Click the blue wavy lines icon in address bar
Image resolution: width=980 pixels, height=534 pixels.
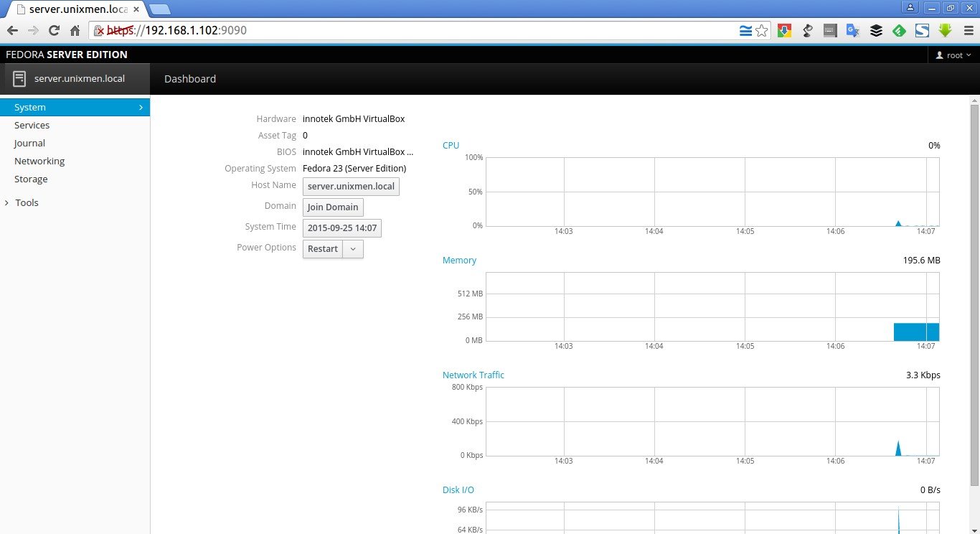tap(746, 31)
